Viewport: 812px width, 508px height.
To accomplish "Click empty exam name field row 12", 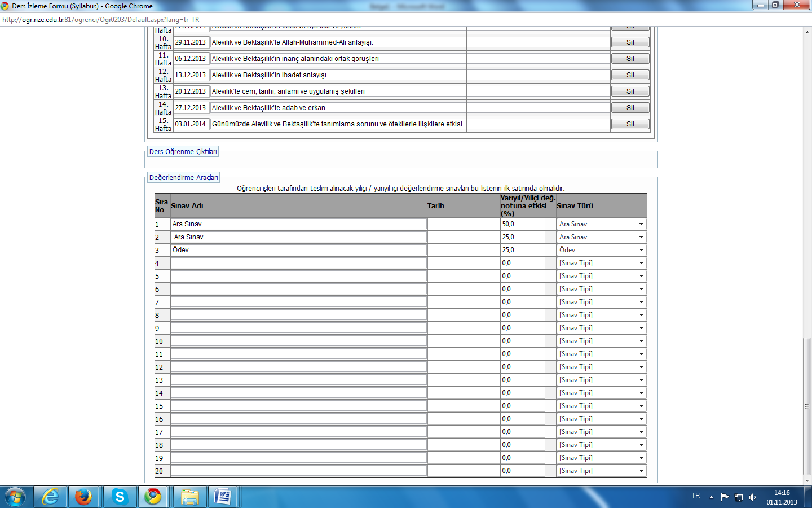I will pos(299,367).
